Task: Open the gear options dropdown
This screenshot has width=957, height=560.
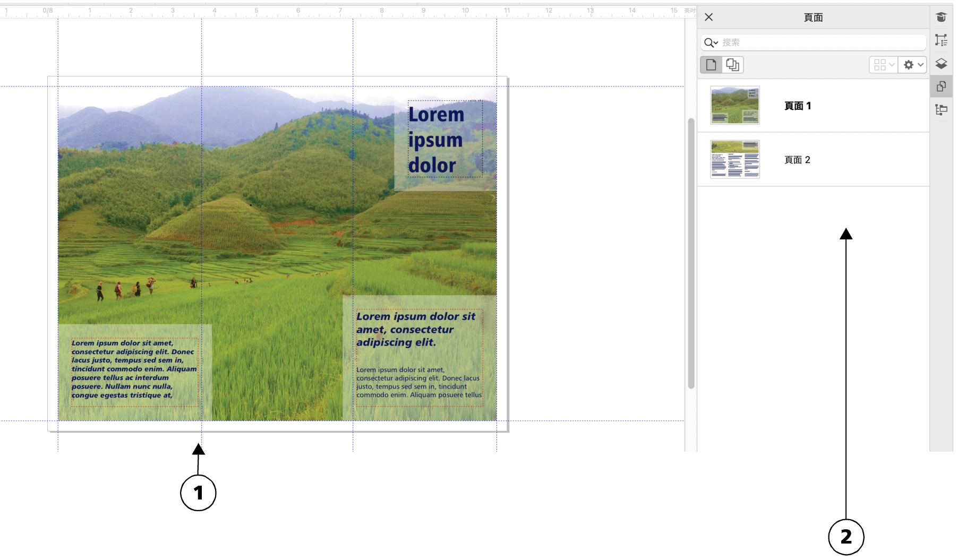Action: tap(913, 65)
